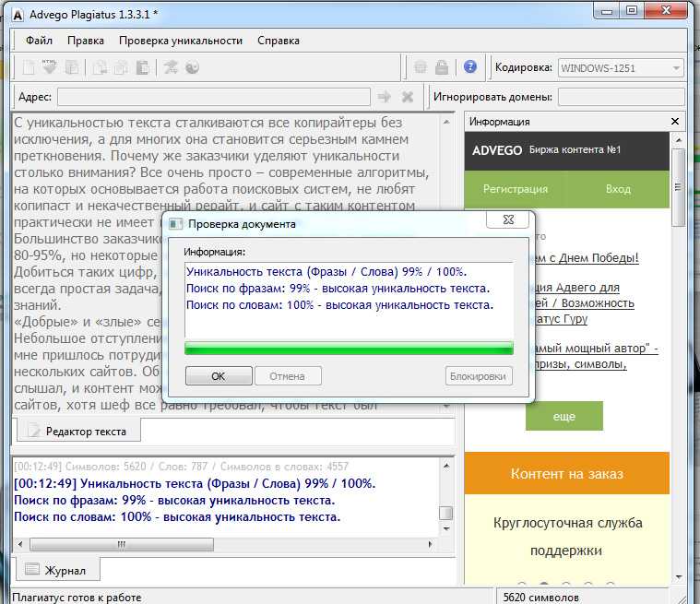Click the Адрес input field

tap(214, 97)
